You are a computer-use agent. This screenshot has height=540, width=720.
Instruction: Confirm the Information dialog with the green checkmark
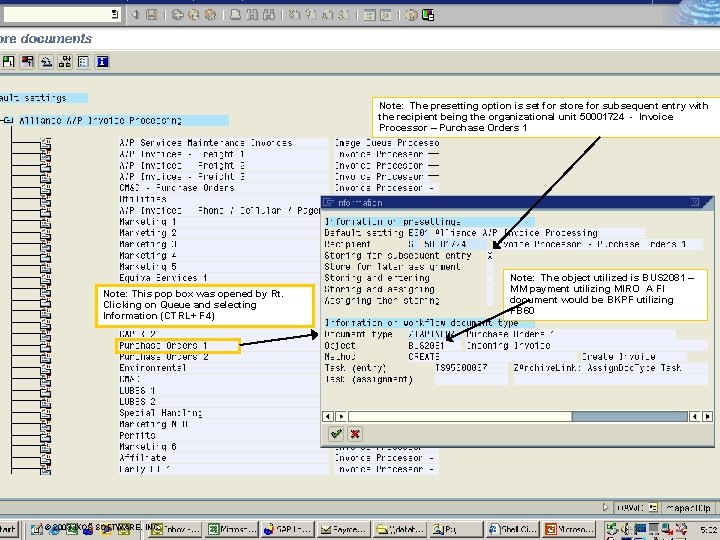point(336,433)
